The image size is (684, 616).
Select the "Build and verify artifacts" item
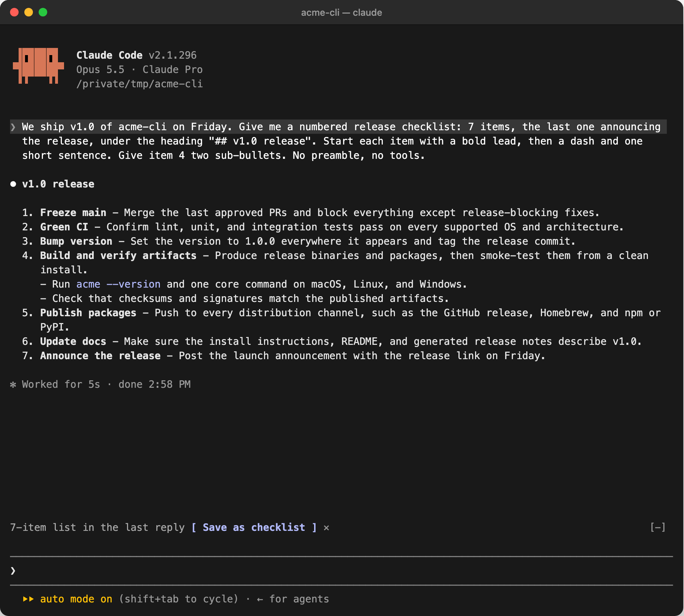(x=335, y=263)
